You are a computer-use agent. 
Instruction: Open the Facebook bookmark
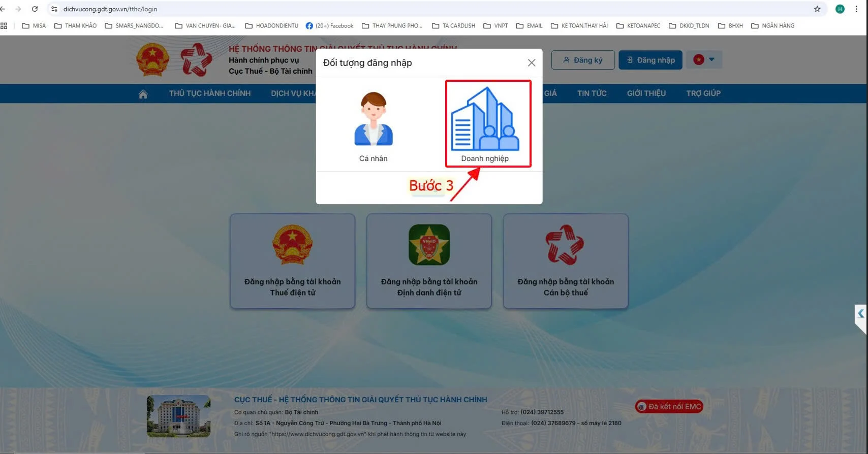coord(329,25)
